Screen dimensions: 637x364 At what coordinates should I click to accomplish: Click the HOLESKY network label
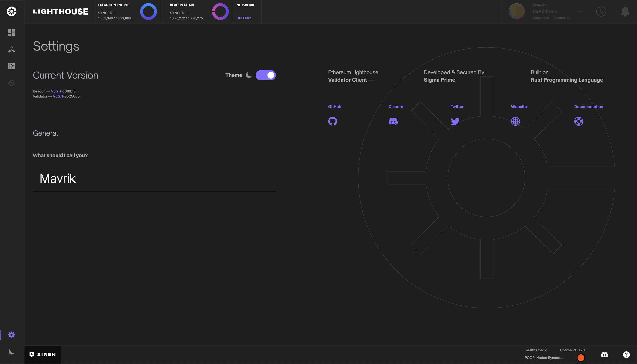pyautogui.click(x=244, y=18)
